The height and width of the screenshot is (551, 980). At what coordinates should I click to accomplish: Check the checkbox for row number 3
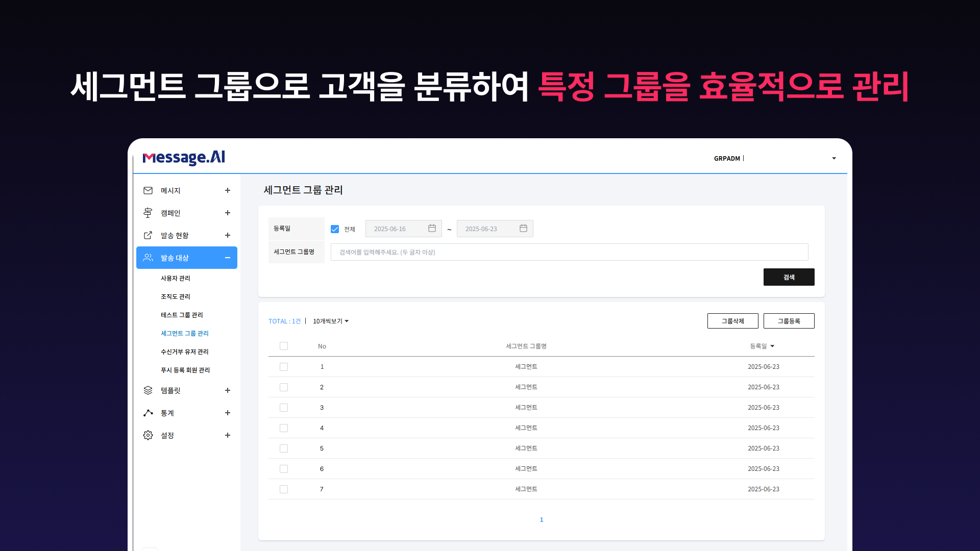pyautogui.click(x=284, y=408)
